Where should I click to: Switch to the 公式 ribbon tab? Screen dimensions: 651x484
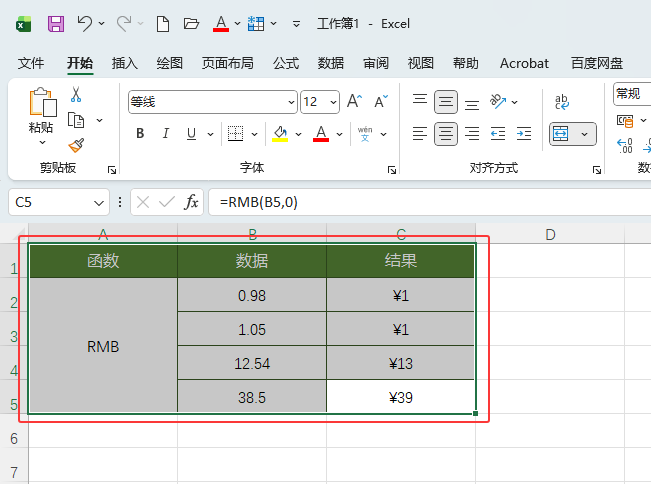point(286,63)
